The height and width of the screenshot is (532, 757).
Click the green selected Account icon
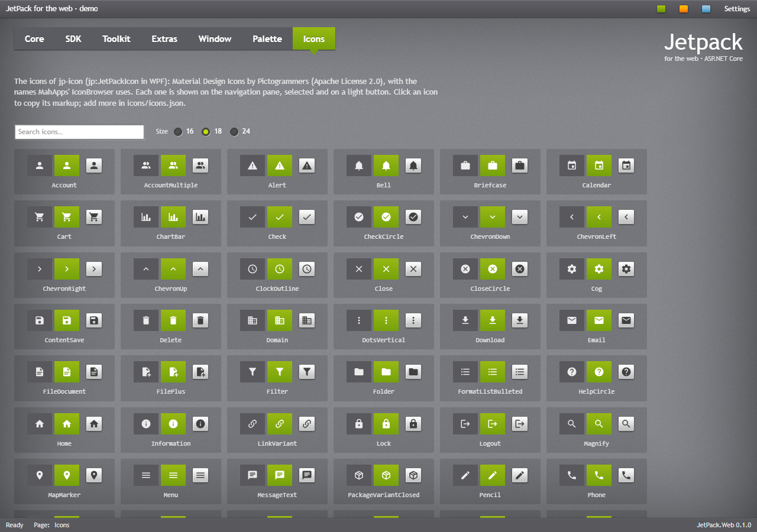click(x=67, y=166)
